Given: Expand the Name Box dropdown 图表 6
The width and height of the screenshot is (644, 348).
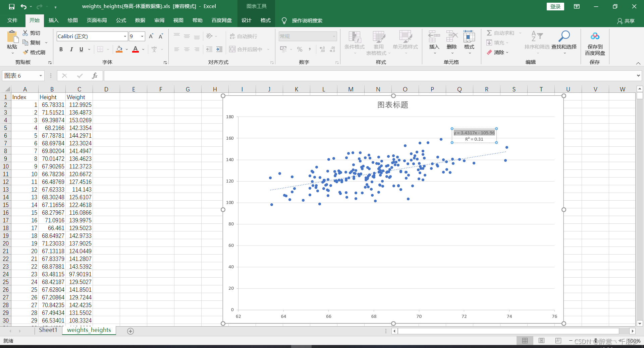Looking at the screenshot, I should tap(41, 76).
